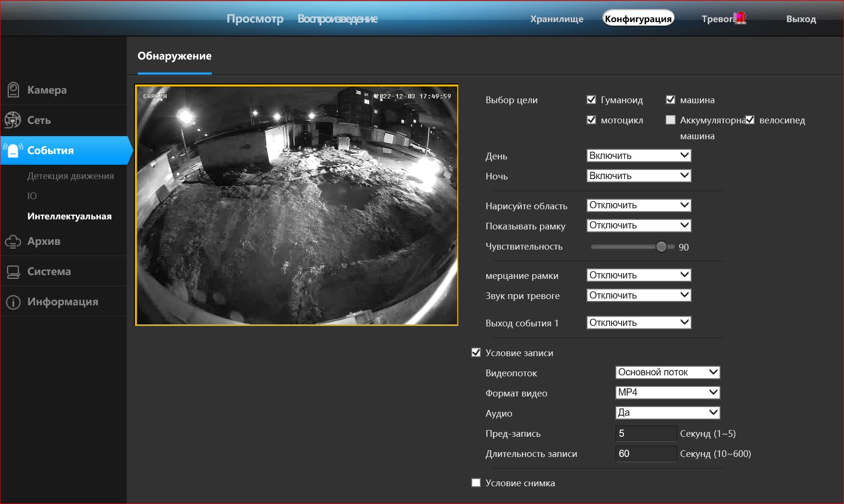Uncheck the Гуманоид target checkbox
Image resolution: width=844 pixels, height=504 pixels.
591,100
